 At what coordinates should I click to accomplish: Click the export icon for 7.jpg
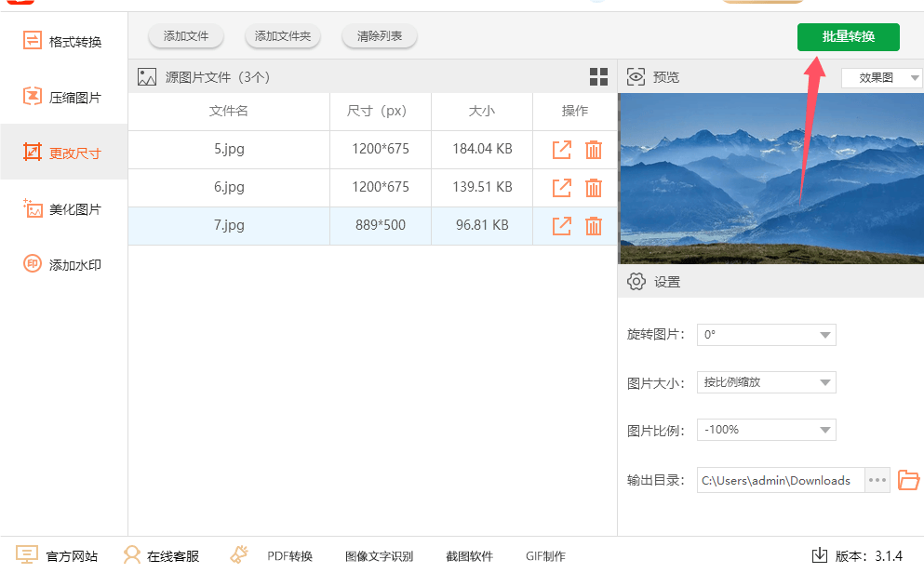click(562, 225)
